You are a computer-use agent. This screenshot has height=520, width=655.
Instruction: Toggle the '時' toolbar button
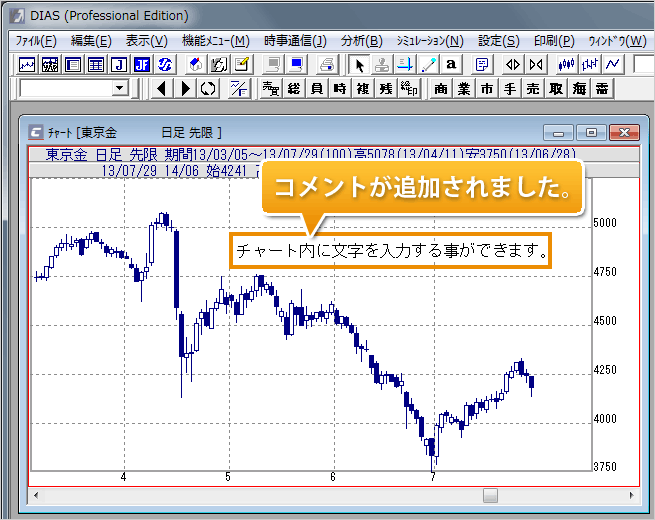click(340, 89)
